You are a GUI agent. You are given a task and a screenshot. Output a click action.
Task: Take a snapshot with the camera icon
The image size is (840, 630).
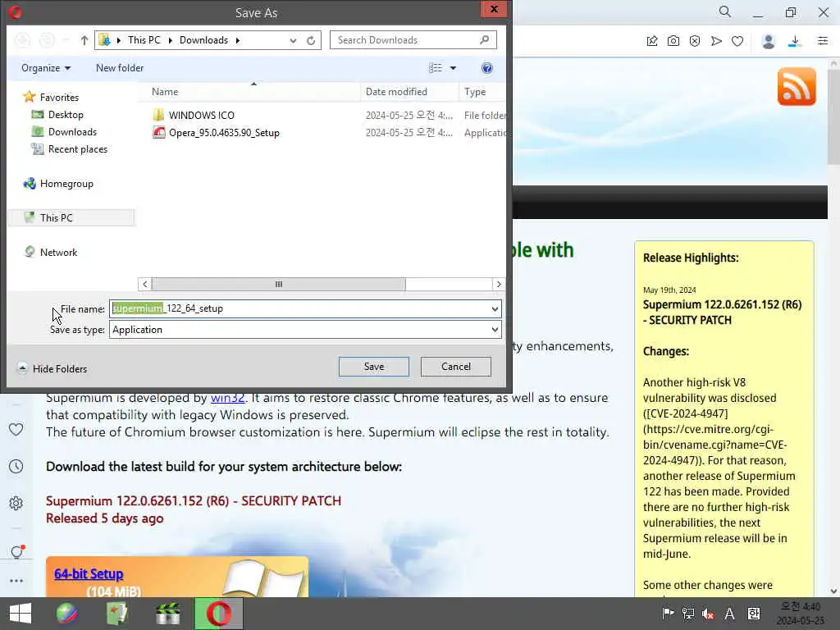[x=673, y=41]
